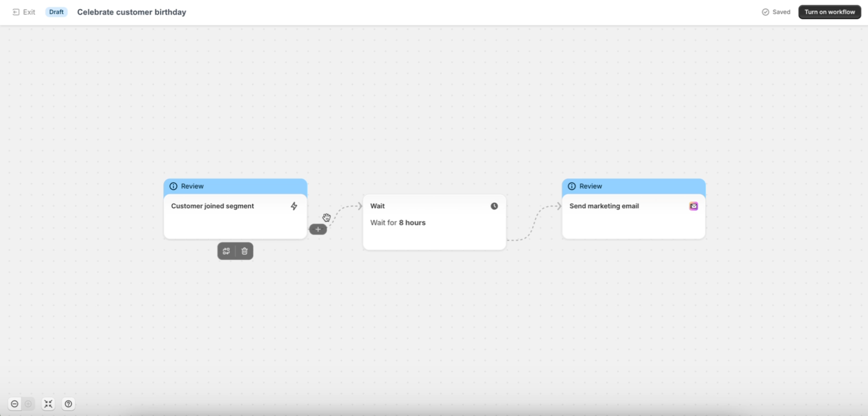Image resolution: width=868 pixels, height=416 pixels.
Task: Click the zoom out minus icon
Action: 15,404
